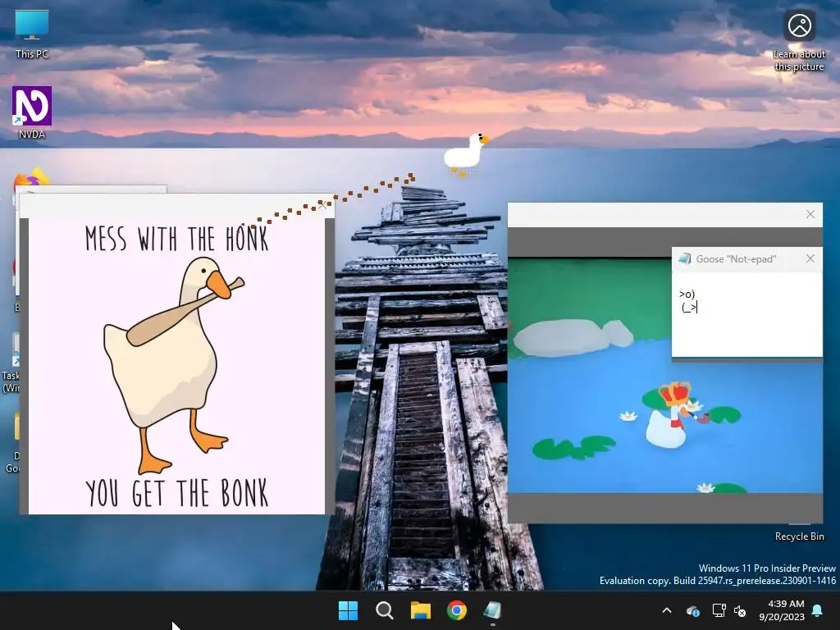
Task: Select the Desktop Goose taskbar icon
Action: (492, 610)
